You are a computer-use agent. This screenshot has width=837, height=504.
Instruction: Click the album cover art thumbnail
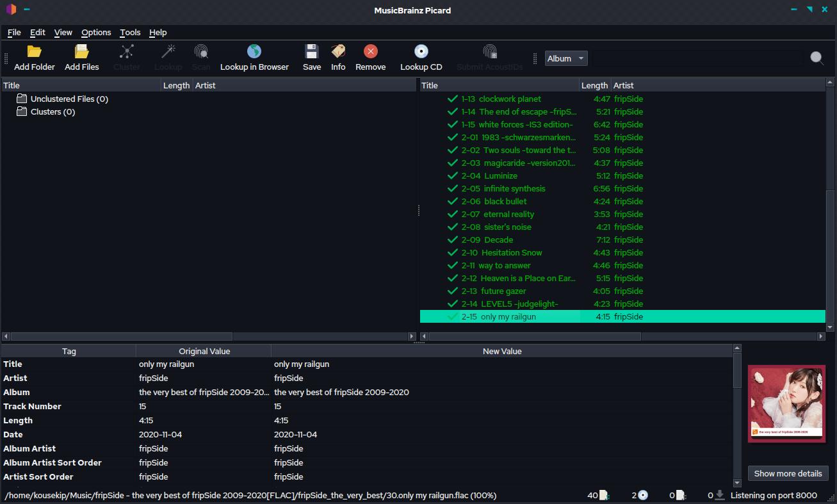[x=786, y=403]
